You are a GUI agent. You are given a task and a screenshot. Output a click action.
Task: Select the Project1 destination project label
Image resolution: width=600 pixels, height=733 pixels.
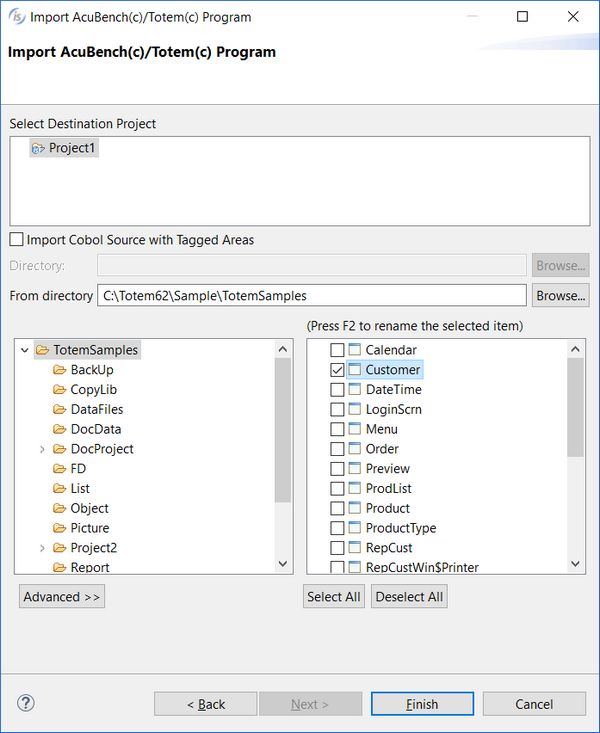(x=72, y=148)
